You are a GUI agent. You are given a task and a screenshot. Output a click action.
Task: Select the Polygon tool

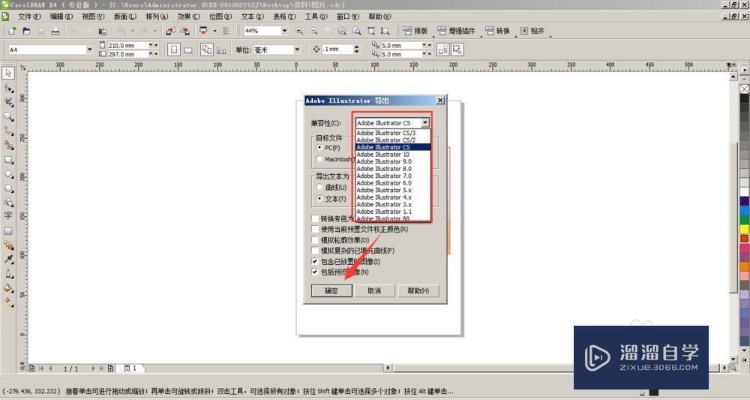point(8,189)
